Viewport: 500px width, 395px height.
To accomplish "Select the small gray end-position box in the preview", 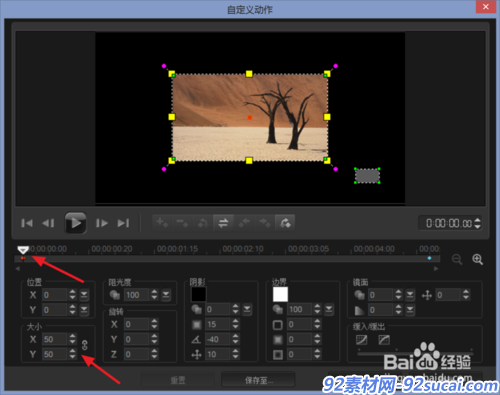I will tap(367, 176).
